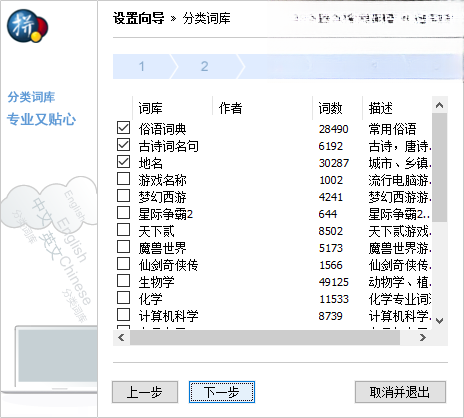The width and height of the screenshot is (464, 418).
Task: Select the 计算机科学 row name
Action: click(x=169, y=316)
